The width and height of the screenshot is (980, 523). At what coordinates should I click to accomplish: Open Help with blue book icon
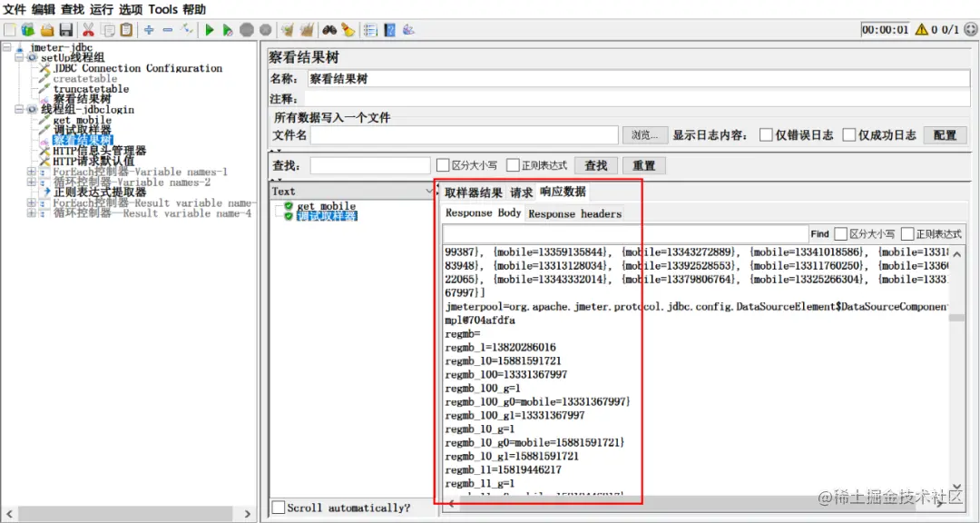click(x=390, y=29)
